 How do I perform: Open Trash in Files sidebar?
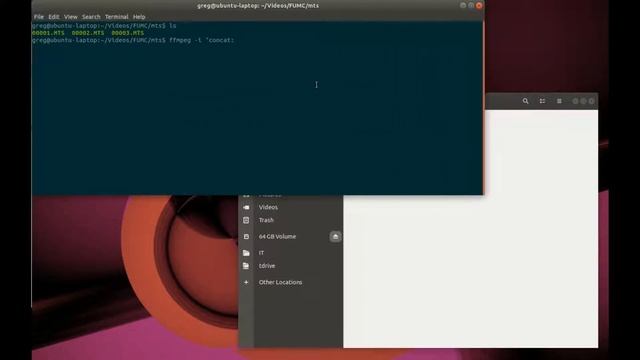[x=266, y=220]
